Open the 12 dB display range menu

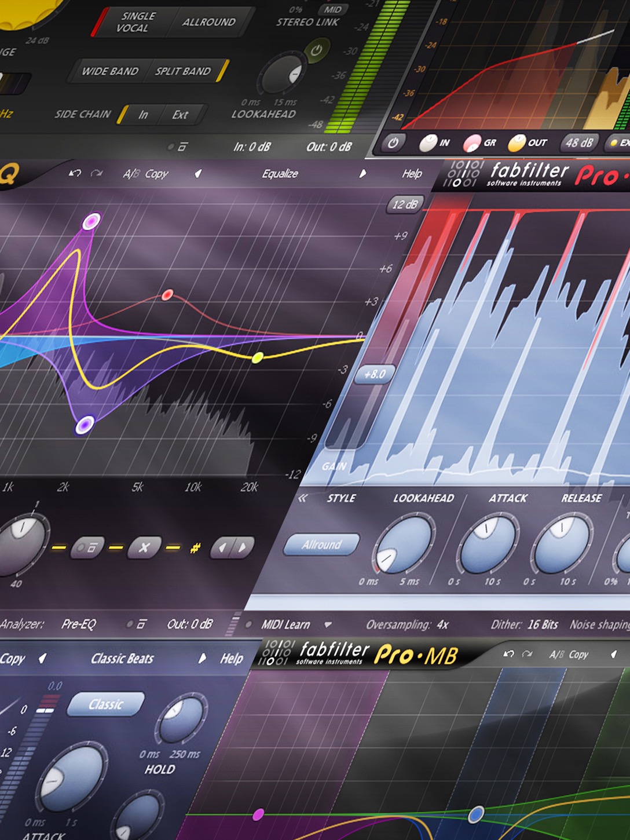point(405,204)
